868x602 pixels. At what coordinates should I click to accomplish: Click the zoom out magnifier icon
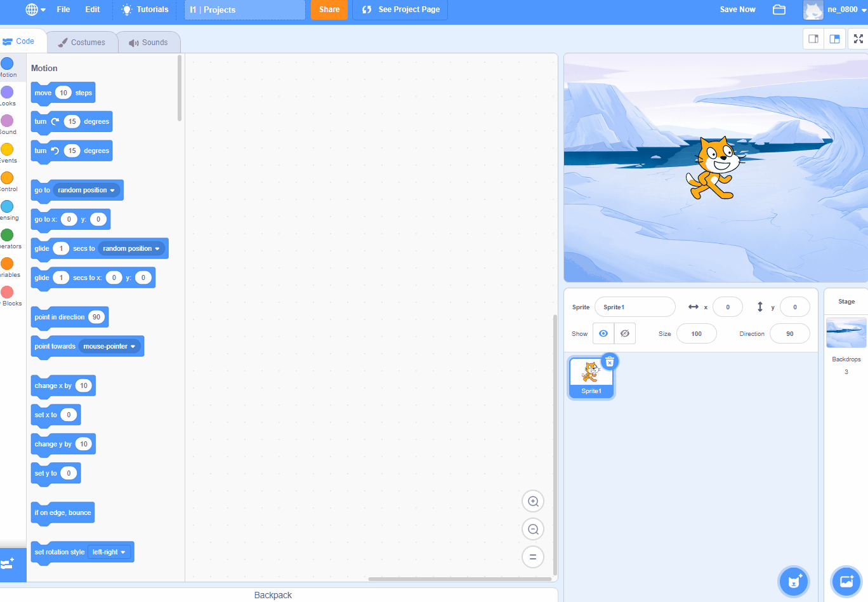click(x=533, y=529)
